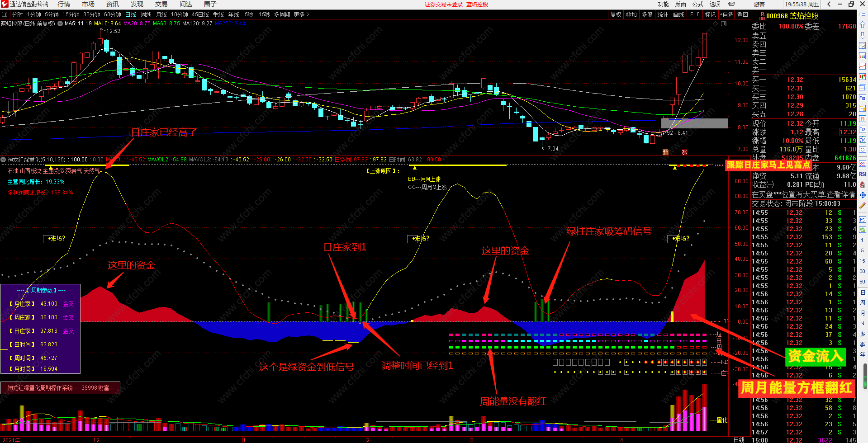Select the 周 period in right sidebar
This screenshot has width=868, height=443.
click(863, 302)
